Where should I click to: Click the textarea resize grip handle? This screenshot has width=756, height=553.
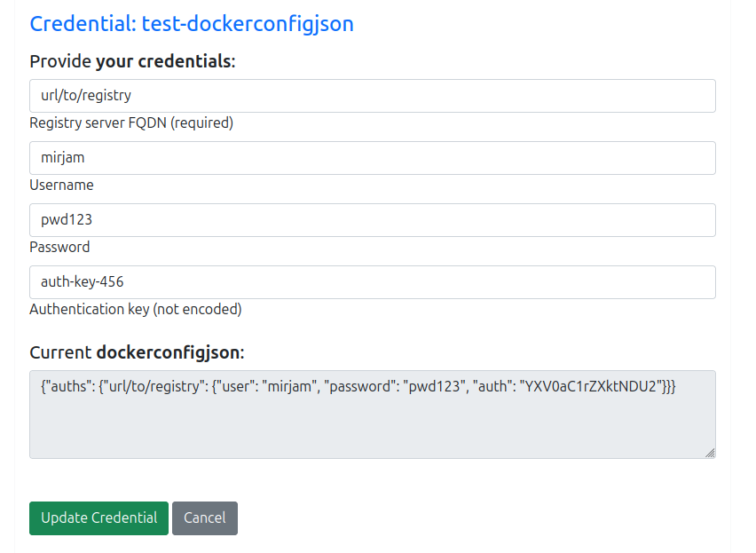pos(711,454)
